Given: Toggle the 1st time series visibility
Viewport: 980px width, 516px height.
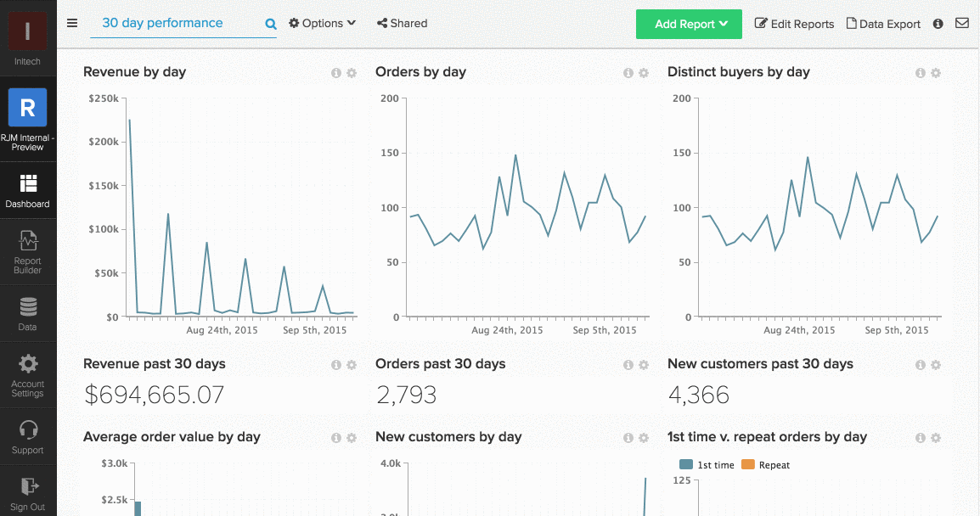Looking at the screenshot, I should pos(706,465).
